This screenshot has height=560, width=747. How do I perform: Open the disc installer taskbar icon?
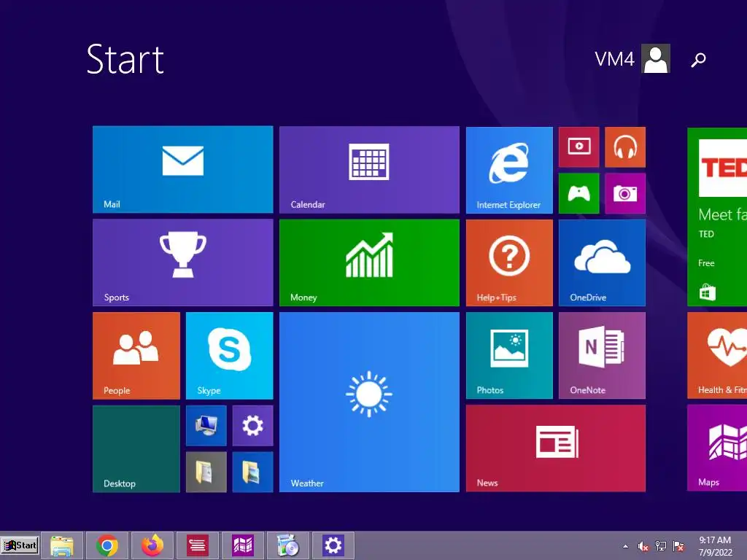tap(288, 545)
